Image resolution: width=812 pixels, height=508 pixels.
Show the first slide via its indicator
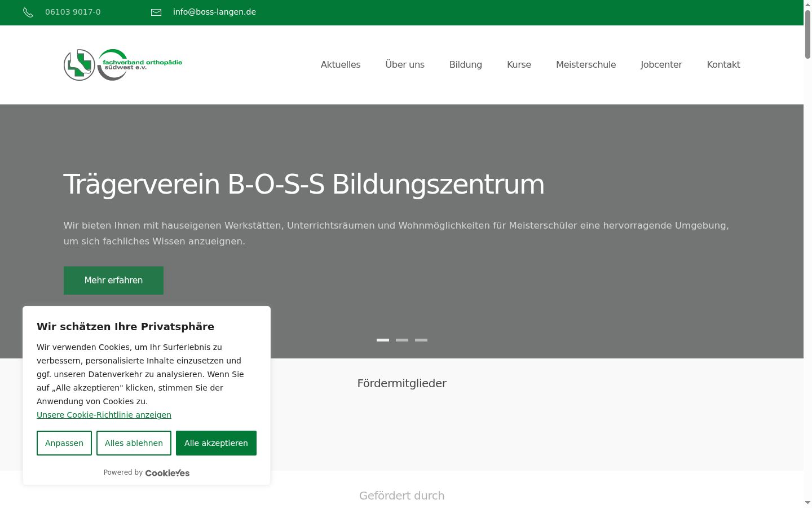tap(383, 340)
